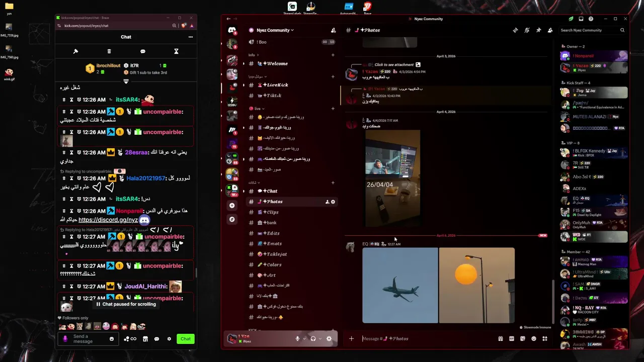This screenshot has width=644, height=362.
Task: Click Brave site settings icon in address bar
Action: tap(59, 26)
